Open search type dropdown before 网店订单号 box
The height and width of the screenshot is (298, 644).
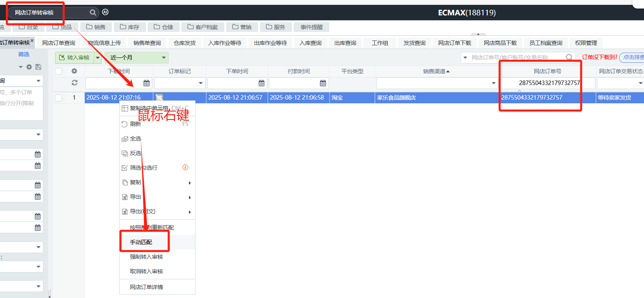pyautogui.click(x=465, y=57)
